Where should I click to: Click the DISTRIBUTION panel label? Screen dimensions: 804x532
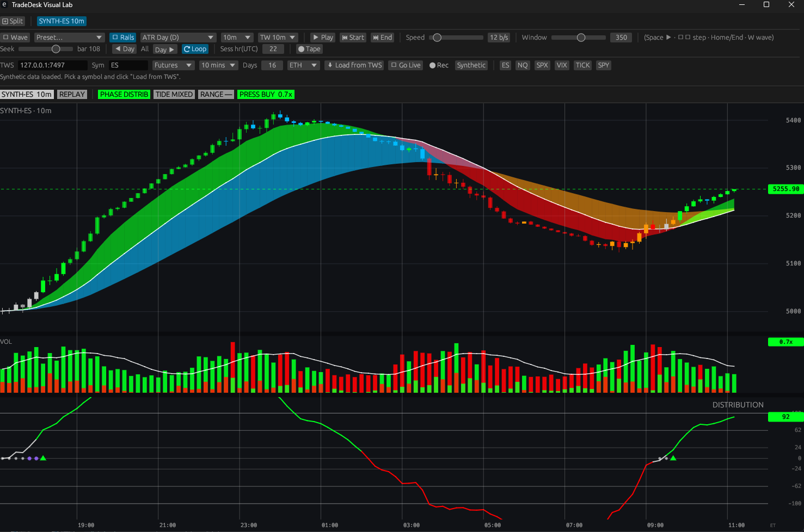(x=738, y=405)
